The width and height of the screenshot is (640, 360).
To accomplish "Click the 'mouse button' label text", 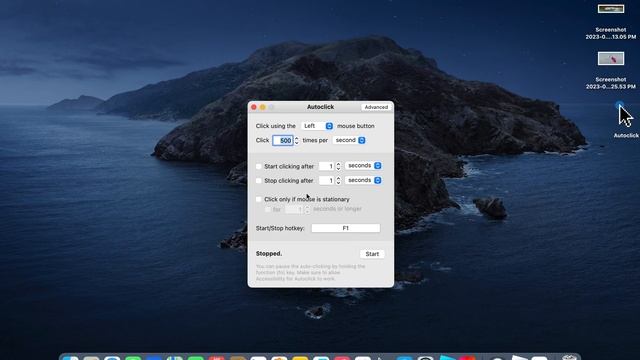I will tap(356, 126).
